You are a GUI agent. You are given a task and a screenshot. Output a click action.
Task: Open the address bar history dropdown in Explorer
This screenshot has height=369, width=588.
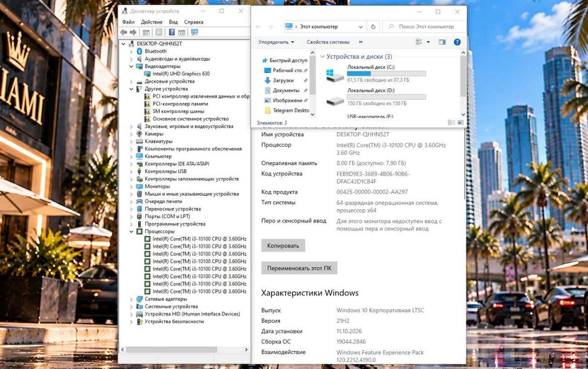[x=360, y=26]
